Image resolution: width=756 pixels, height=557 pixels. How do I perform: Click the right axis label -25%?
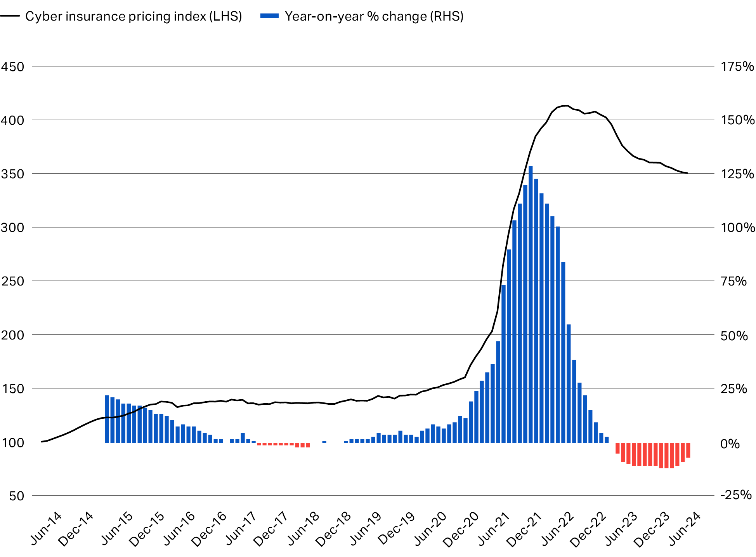click(736, 494)
